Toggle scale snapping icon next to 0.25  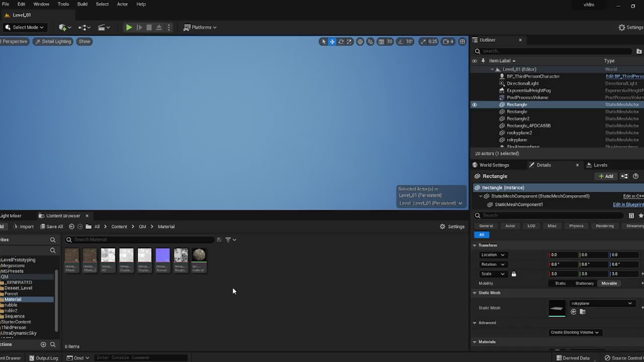pos(423,42)
